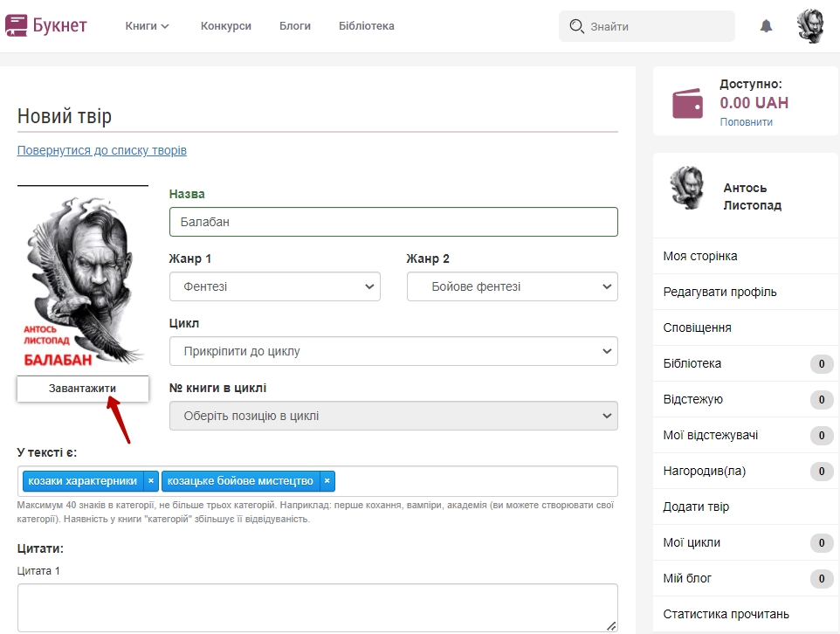The height and width of the screenshot is (634, 840).
Task: Click the Цитата 1 text area
Action: coord(318,608)
